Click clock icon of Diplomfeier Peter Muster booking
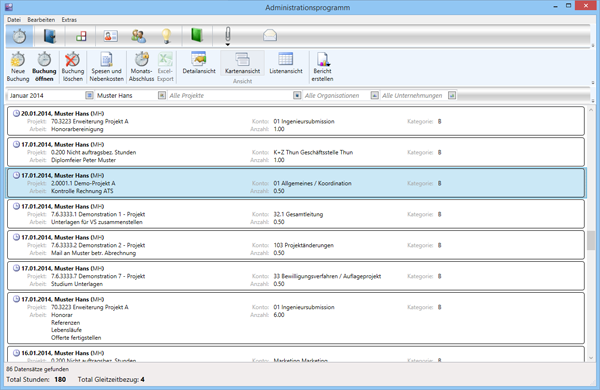Viewport: 600px width, 390px height. 16,144
